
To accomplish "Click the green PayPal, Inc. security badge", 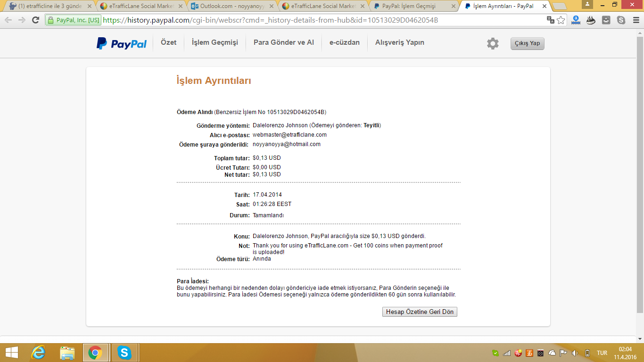I will coord(74,20).
